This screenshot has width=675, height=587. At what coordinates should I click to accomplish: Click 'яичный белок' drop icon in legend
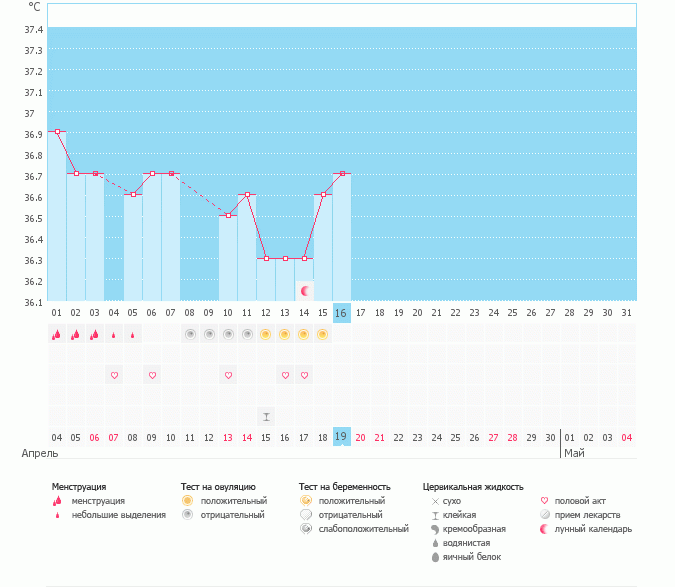pos(434,557)
